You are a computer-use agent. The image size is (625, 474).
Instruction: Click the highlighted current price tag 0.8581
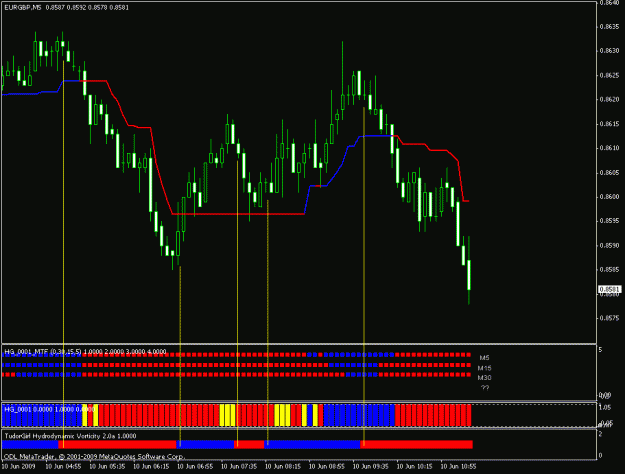point(610,289)
